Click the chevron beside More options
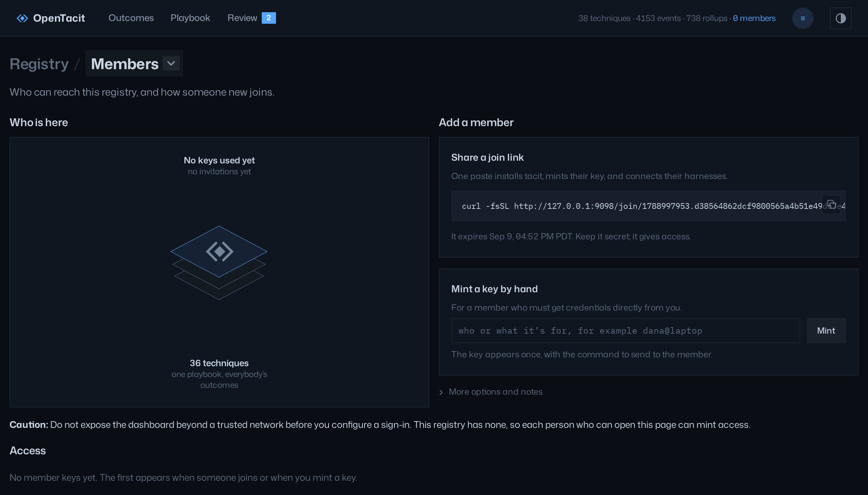The image size is (868, 495). [441, 392]
